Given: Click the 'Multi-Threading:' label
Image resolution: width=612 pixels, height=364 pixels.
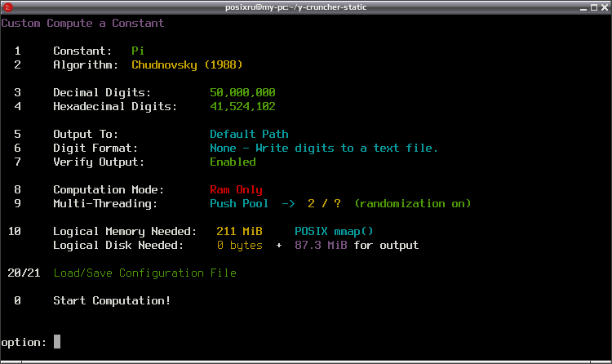Looking at the screenshot, I should 105,204.
